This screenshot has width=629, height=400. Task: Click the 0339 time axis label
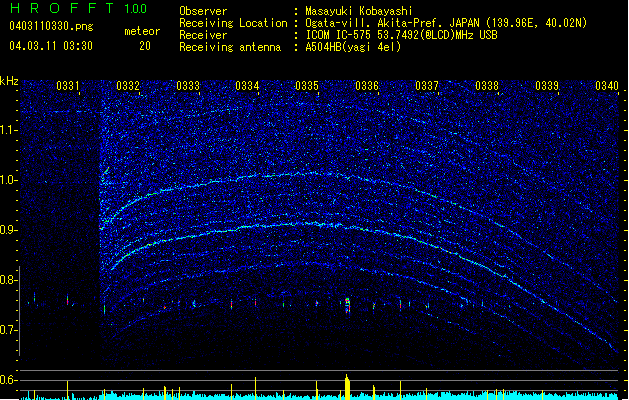pos(547,86)
